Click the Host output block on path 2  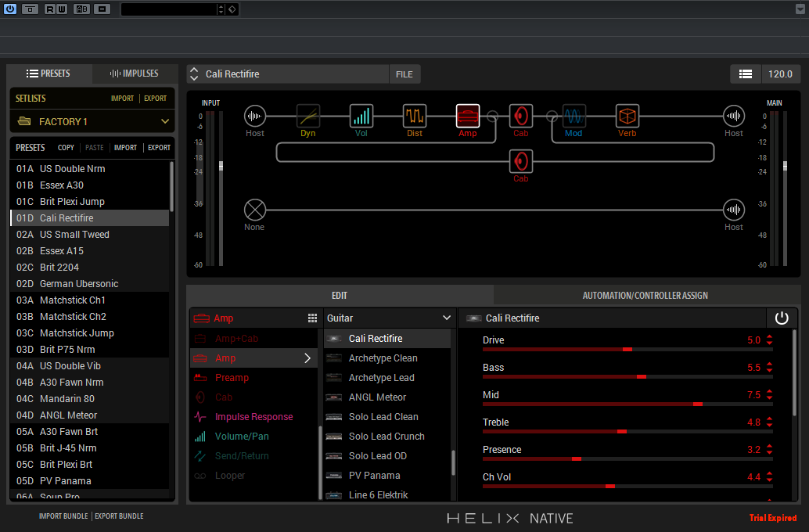(x=733, y=210)
